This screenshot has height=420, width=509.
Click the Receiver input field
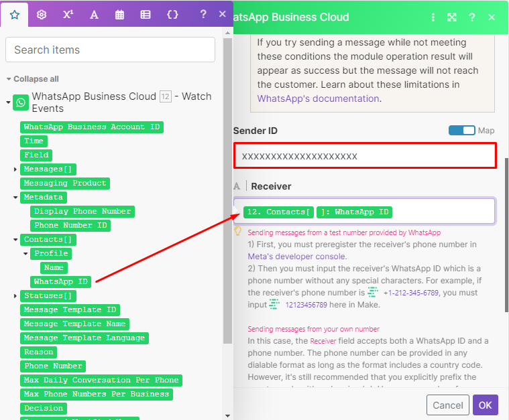pos(364,211)
